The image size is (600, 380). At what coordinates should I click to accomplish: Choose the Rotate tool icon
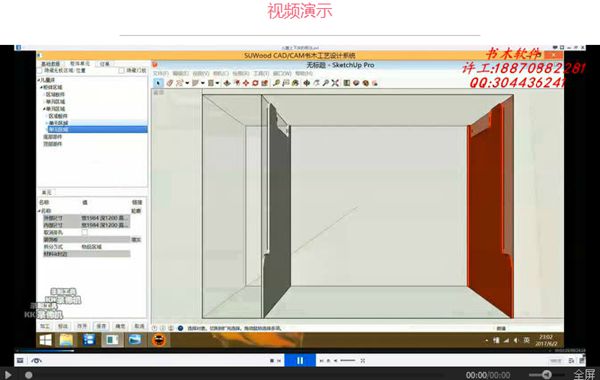coord(255,83)
